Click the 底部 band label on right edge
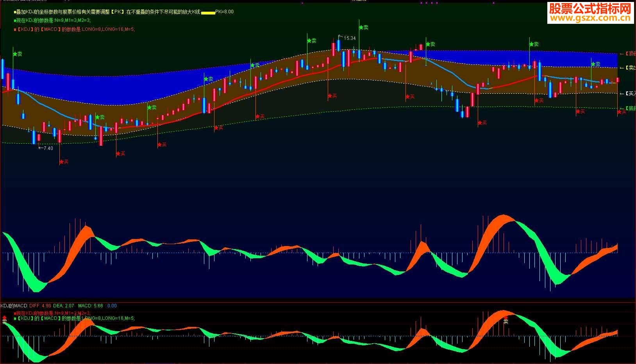 [628, 108]
